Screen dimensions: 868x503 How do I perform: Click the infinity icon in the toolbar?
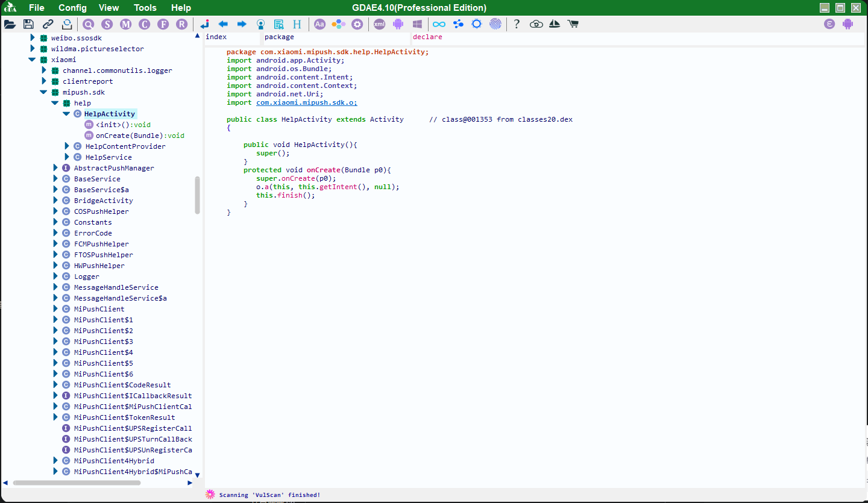[x=439, y=24]
